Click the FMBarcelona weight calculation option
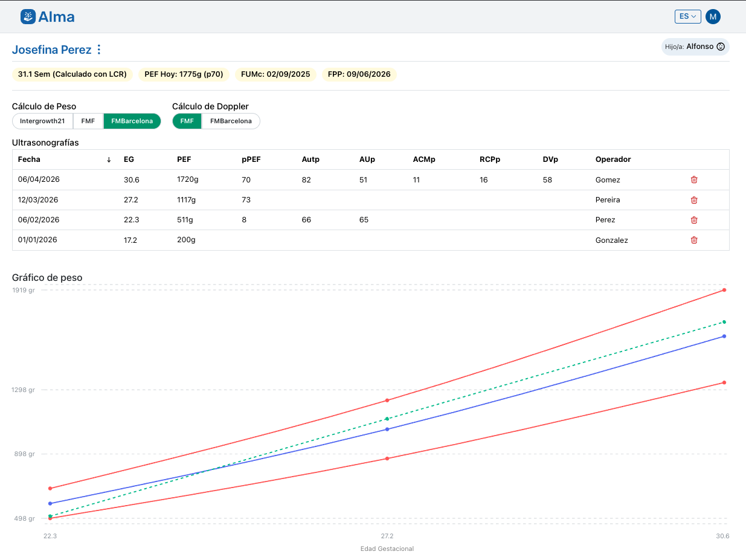 click(132, 121)
